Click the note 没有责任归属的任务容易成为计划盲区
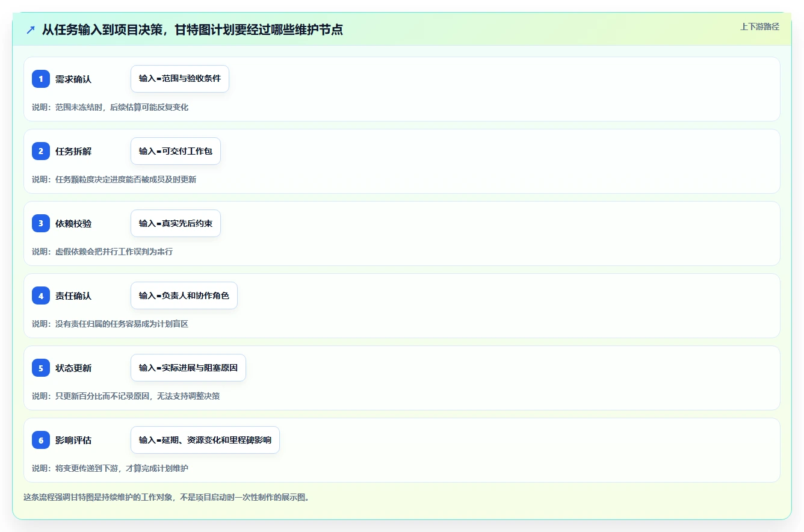Image resolution: width=804 pixels, height=532 pixels. click(x=122, y=324)
